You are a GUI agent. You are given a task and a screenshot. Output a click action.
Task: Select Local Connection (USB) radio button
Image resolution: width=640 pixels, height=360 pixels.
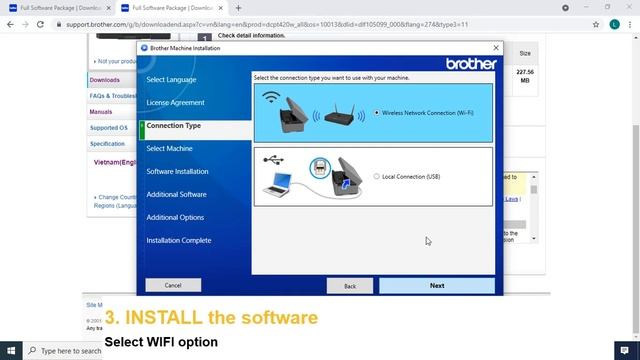click(376, 176)
